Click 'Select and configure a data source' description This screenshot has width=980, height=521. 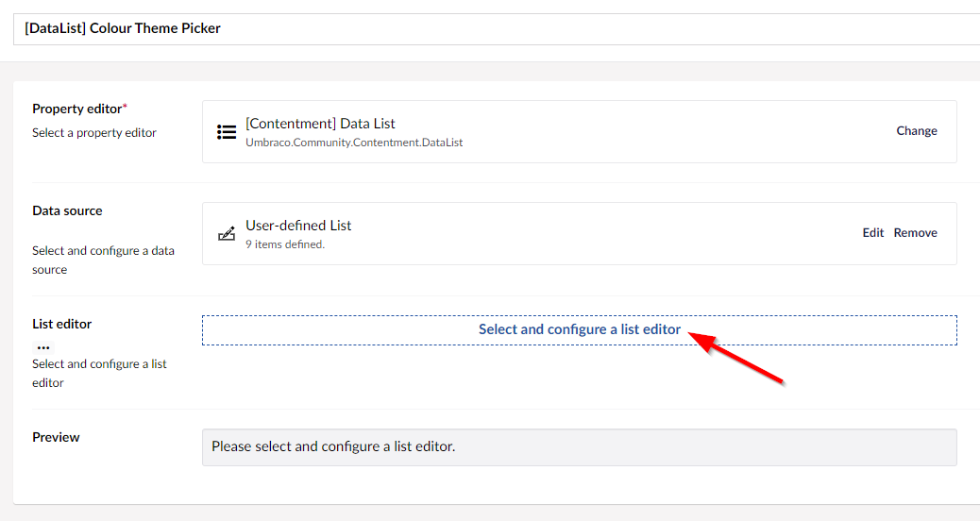coord(103,260)
